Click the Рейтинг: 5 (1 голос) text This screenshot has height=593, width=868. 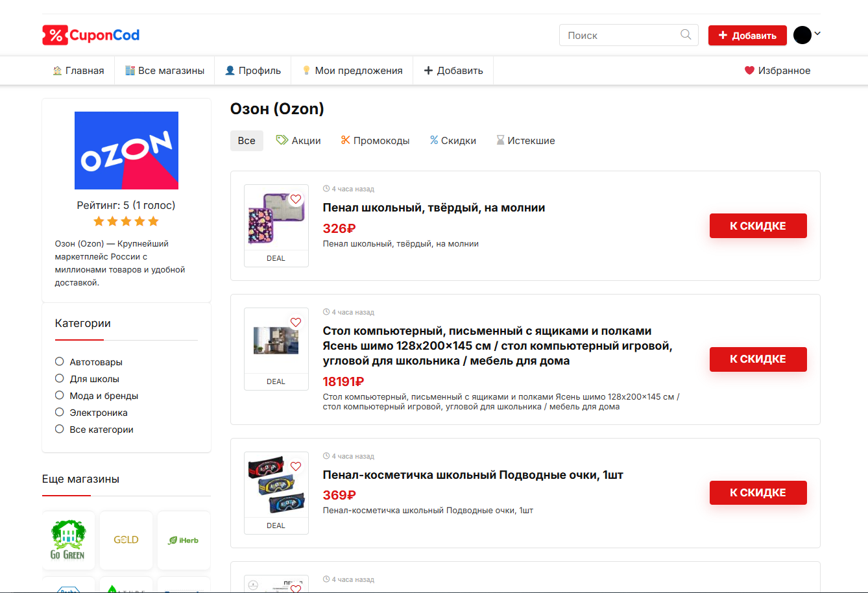[126, 205]
